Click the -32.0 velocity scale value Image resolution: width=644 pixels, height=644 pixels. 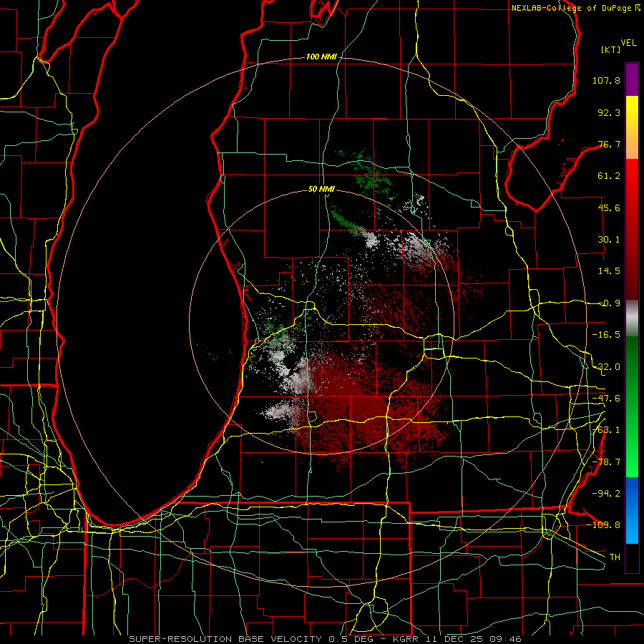click(x=606, y=367)
